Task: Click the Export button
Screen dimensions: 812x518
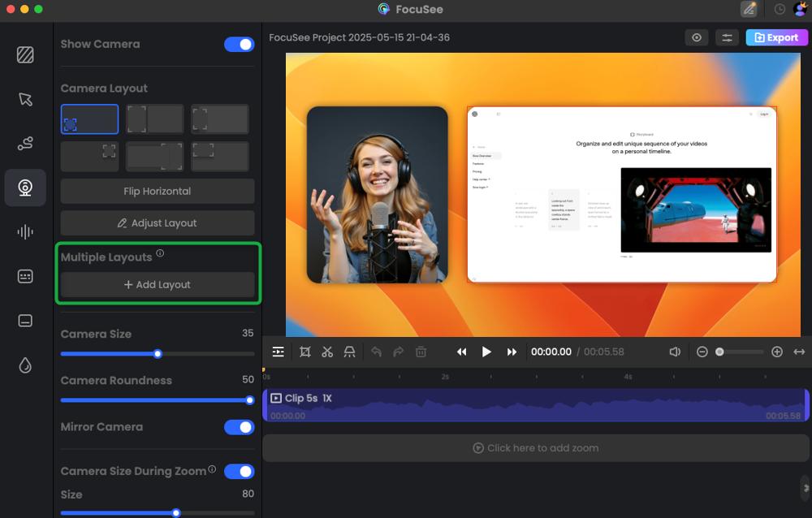Action: pyautogui.click(x=776, y=37)
